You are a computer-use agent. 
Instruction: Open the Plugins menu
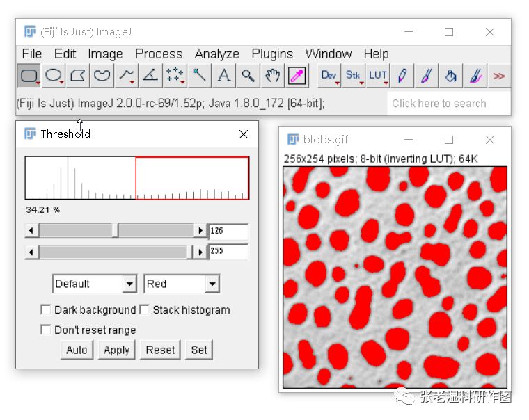coord(272,54)
